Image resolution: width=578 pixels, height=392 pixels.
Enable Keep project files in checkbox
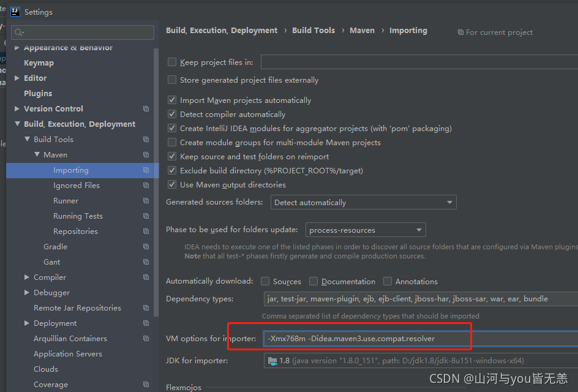172,62
